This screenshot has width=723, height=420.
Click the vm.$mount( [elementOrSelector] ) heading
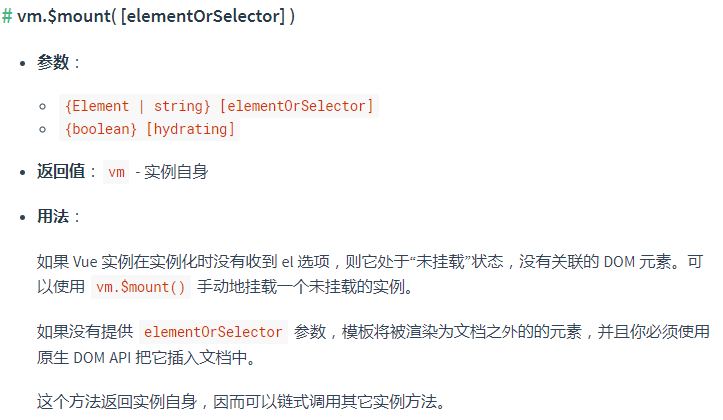pos(156,18)
